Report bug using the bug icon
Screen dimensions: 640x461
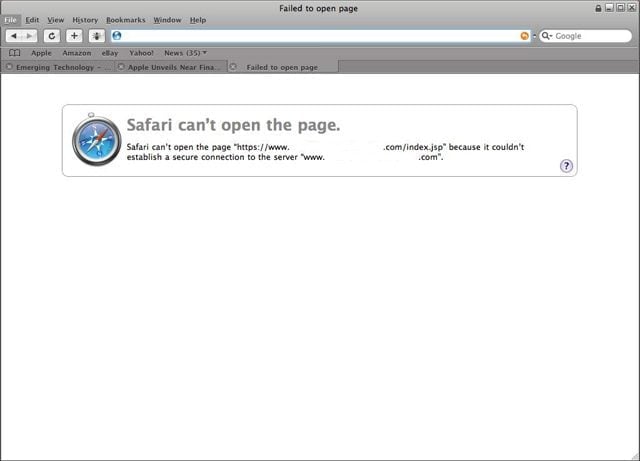[x=97, y=36]
